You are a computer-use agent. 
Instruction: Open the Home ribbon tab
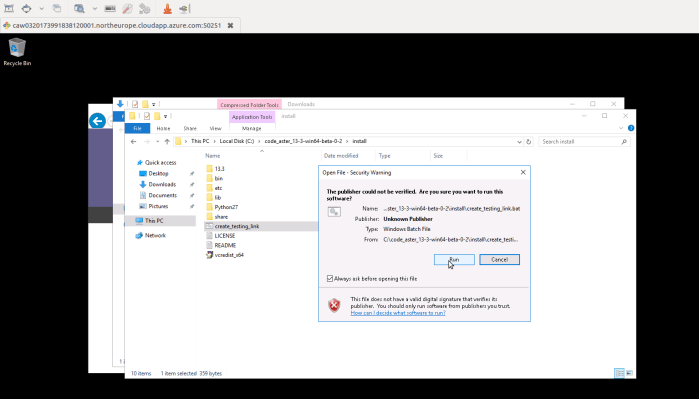coord(163,128)
